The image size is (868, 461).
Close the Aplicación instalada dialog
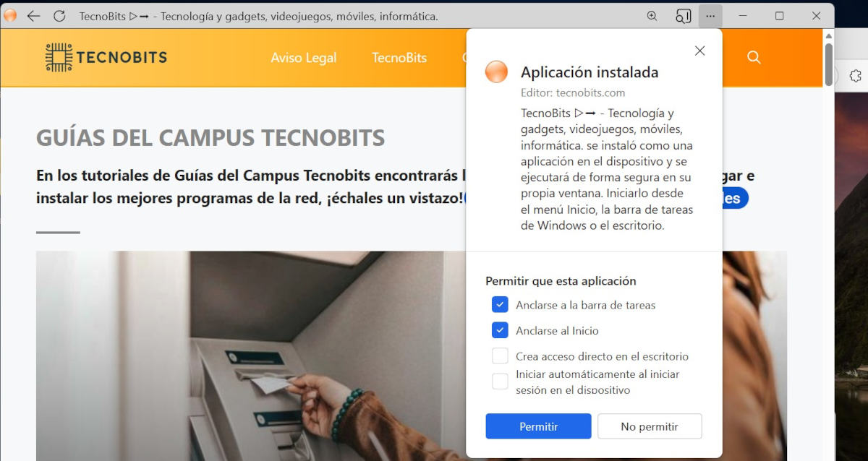(699, 51)
